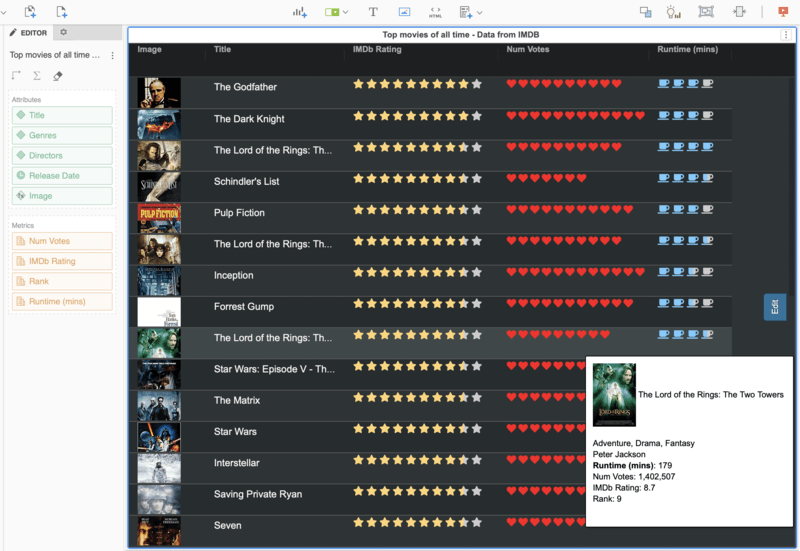The width and height of the screenshot is (800, 551).
Task: Click the insert visualization chart icon
Action: (299, 12)
